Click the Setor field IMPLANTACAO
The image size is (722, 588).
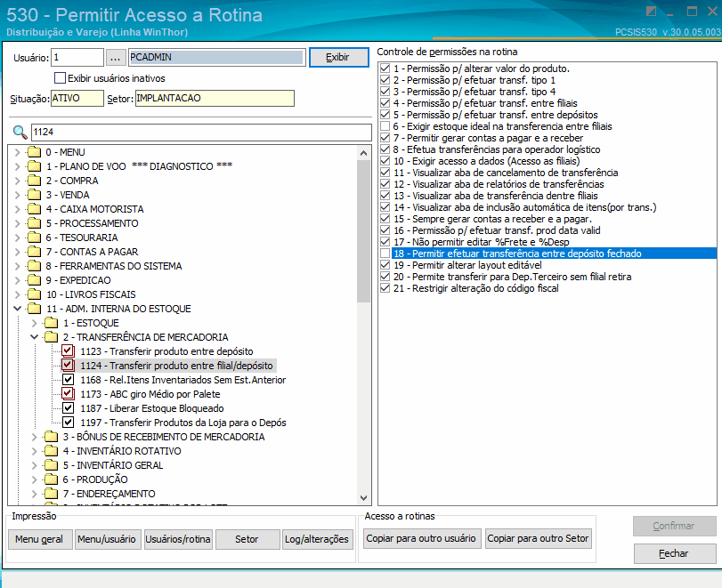tap(215, 99)
